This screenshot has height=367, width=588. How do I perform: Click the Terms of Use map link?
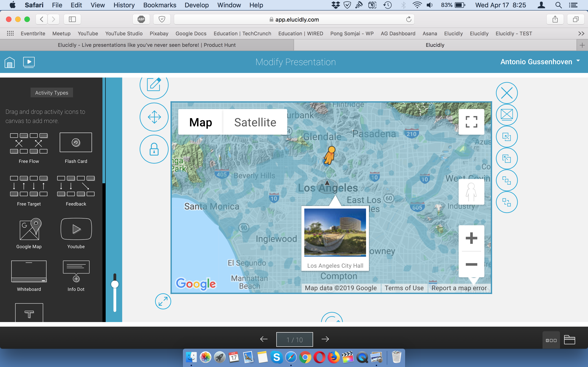(x=404, y=288)
